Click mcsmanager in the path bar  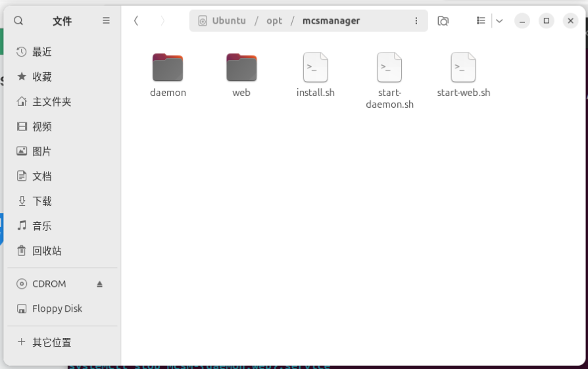(x=331, y=20)
